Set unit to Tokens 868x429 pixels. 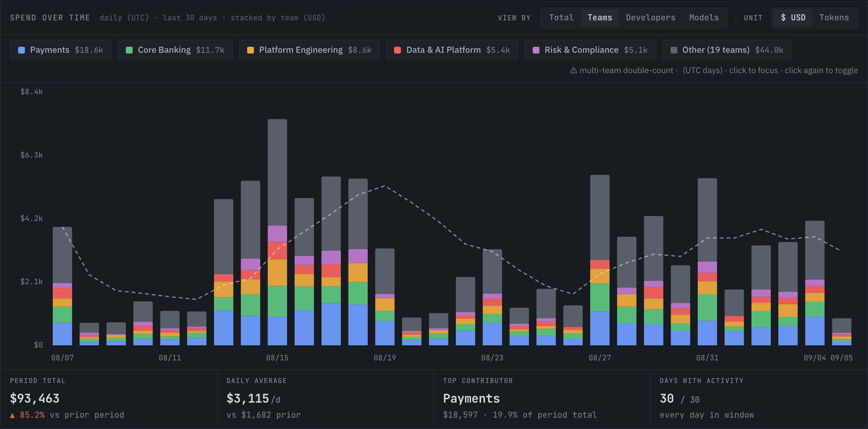(x=834, y=18)
